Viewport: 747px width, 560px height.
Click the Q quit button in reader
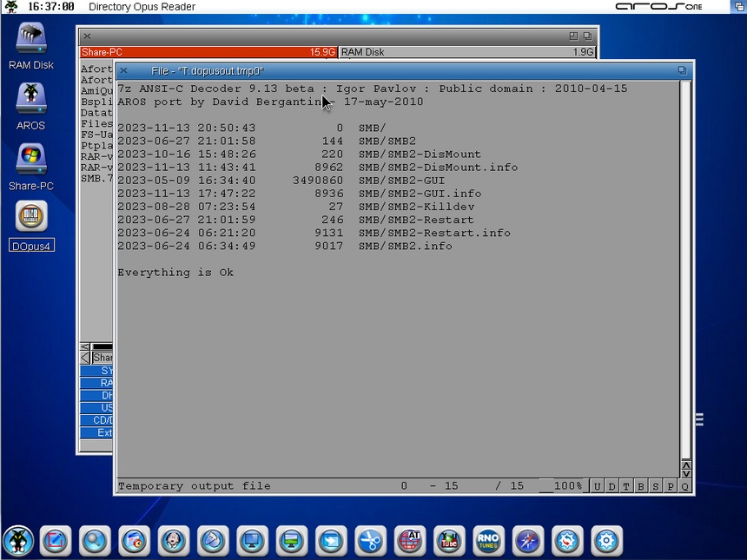click(x=685, y=486)
